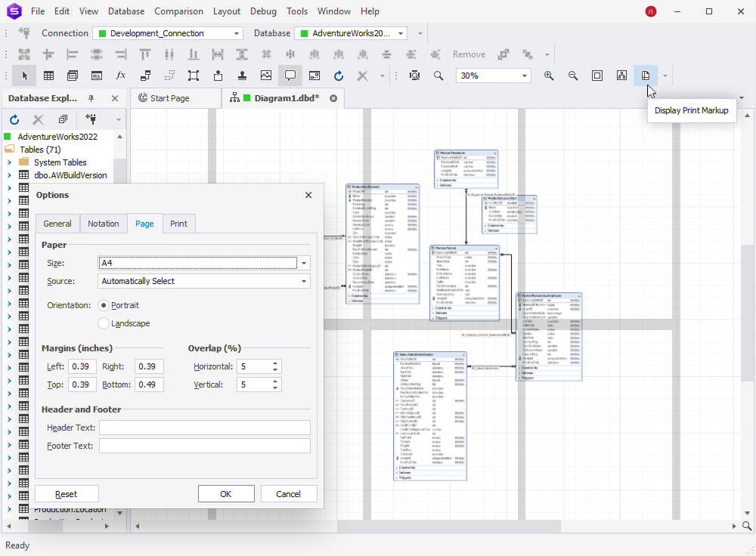Activate the Display Print Markup icon
Image resolution: width=756 pixels, height=556 pixels.
[645, 76]
